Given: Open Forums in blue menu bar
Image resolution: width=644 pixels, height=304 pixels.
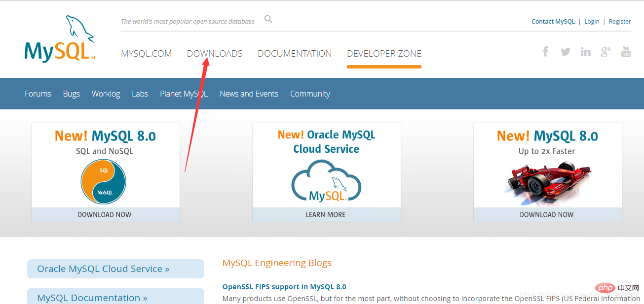Looking at the screenshot, I should click(x=38, y=94).
